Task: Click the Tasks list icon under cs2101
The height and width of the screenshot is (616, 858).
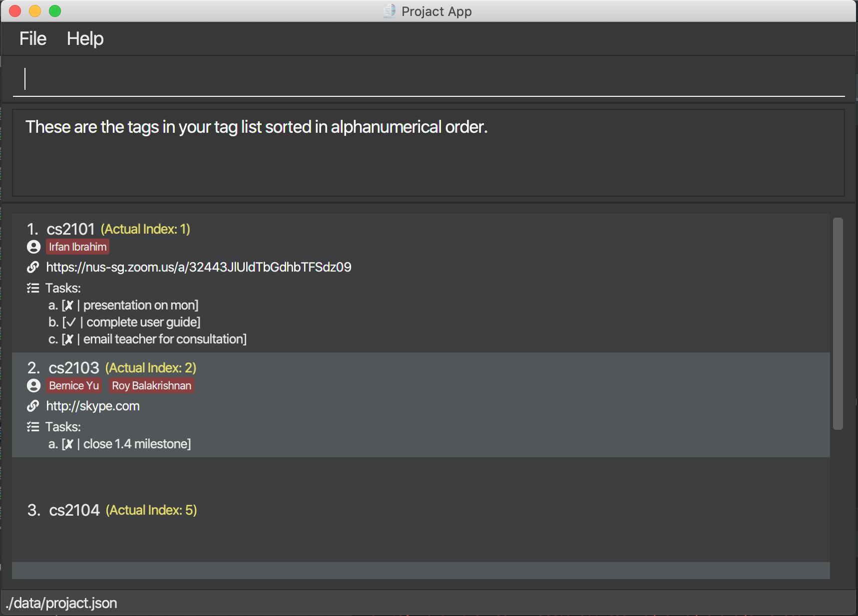Action: tap(33, 288)
